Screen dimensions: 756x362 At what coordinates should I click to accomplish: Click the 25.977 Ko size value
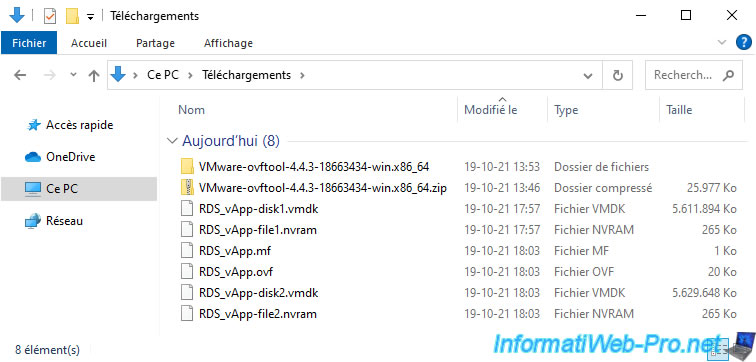[x=712, y=188]
